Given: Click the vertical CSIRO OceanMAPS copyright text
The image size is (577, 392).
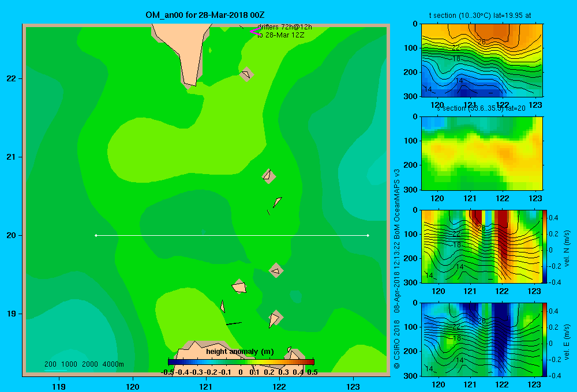Looking at the screenshot, I should pyautogui.click(x=397, y=269).
